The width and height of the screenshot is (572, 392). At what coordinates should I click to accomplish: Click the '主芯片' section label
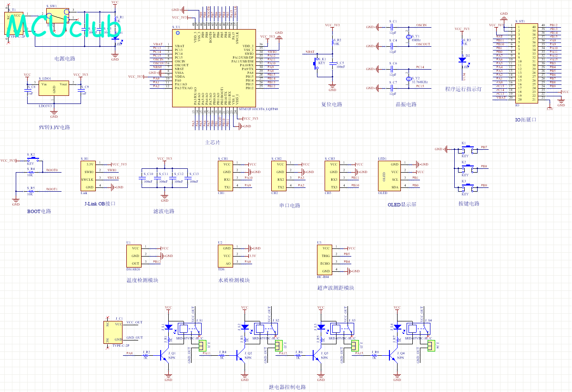pos(213,143)
